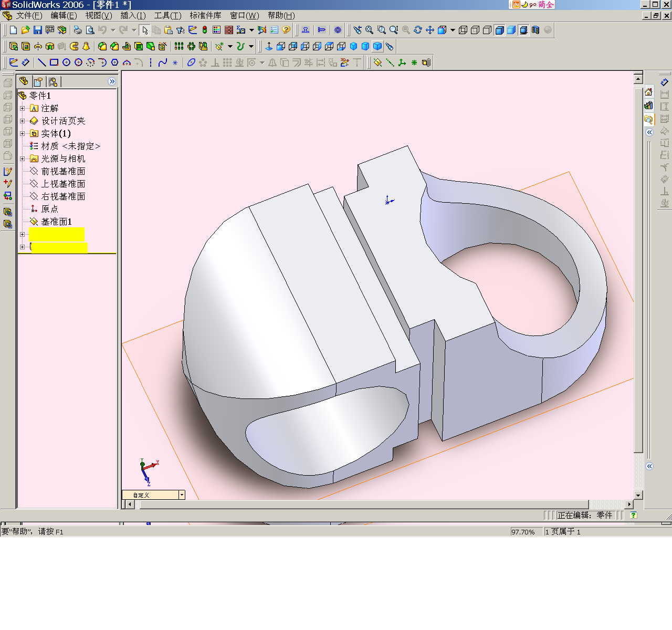Open the Undo history dropdown arrow
Screen dimensions: 672x630
[112, 30]
